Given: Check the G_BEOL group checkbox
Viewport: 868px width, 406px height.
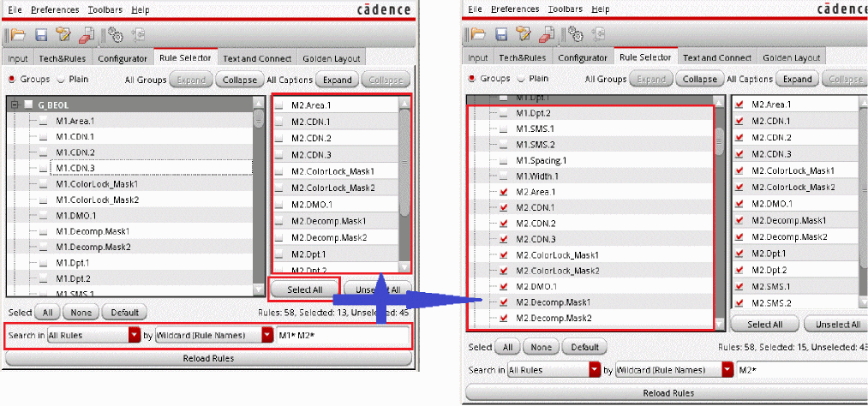Looking at the screenshot, I should click(29, 104).
